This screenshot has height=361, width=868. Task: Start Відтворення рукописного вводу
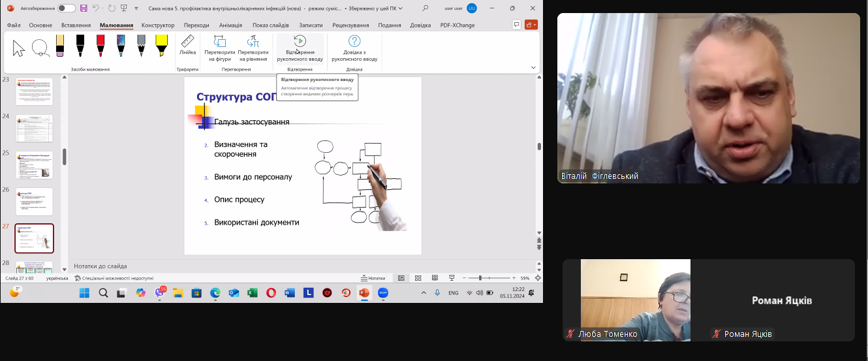[300, 49]
